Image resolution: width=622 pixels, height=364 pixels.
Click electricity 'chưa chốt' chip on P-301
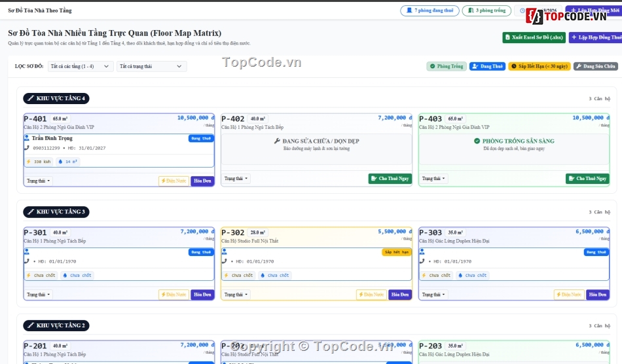pyautogui.click(x=41, y=275)
